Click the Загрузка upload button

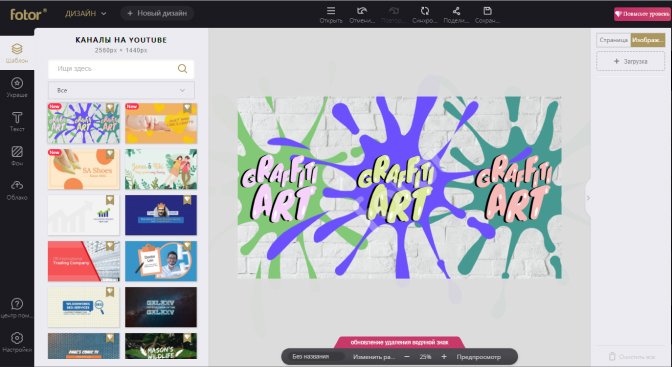[630, 61]
